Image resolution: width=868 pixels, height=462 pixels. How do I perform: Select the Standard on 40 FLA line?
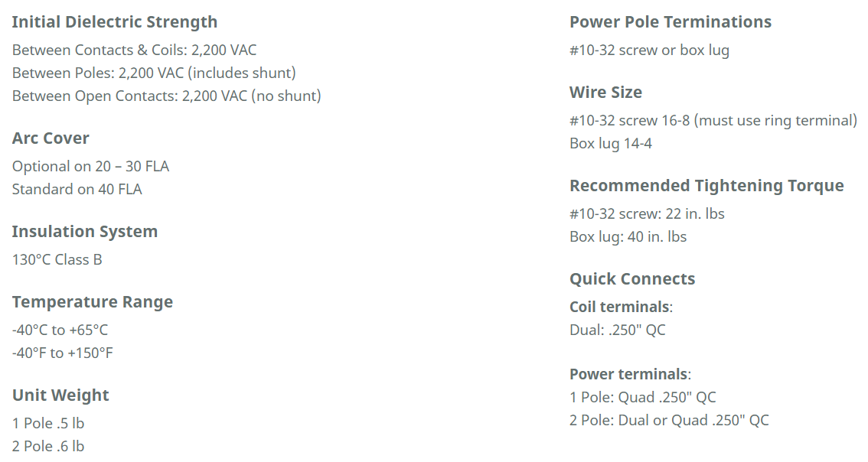[77, 190]
